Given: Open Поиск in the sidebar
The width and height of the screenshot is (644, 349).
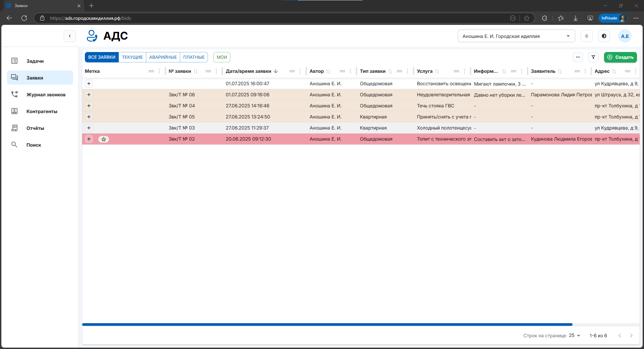Looking at the screenshot, I should [34, 145].
